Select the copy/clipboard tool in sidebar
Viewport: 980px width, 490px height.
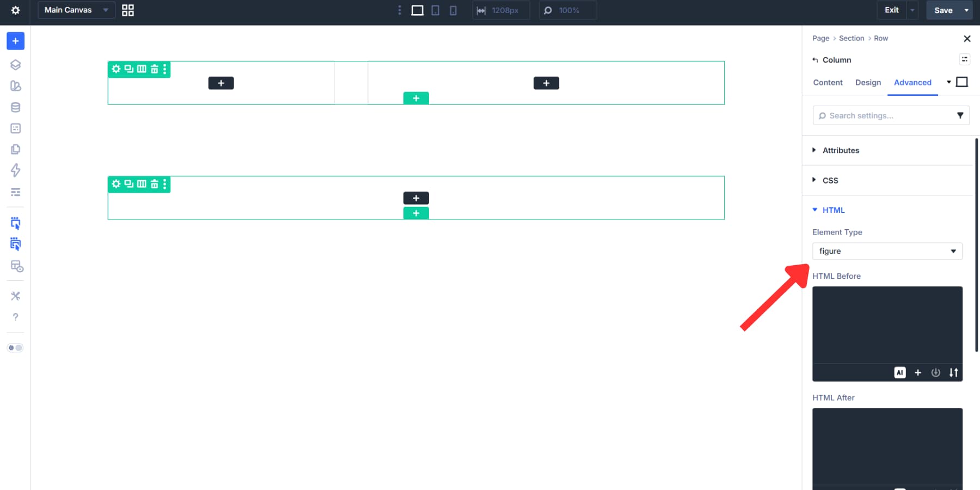coord(15,149)
